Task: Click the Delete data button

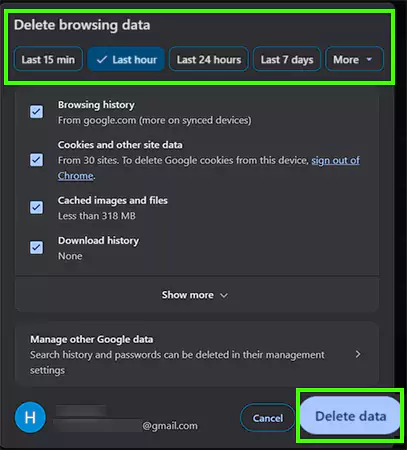Action: (350, 416)
